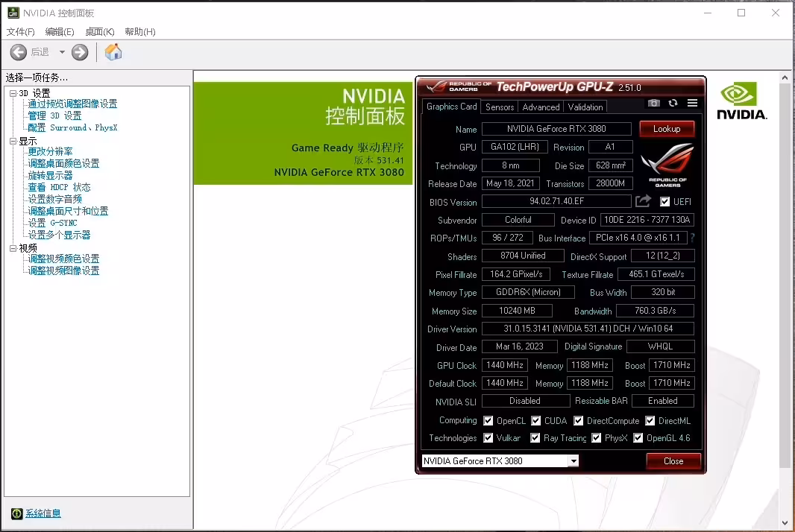Select 旋转显示器 task
Image resolution: width=795 pixels, height=532 pixels.
point(50,175)
